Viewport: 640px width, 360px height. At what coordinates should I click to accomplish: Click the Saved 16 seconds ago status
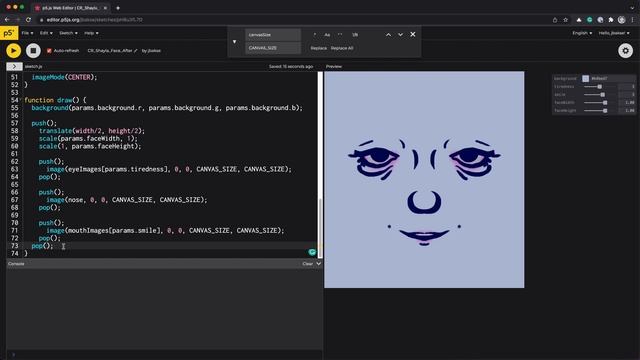(x=291, y=66)
